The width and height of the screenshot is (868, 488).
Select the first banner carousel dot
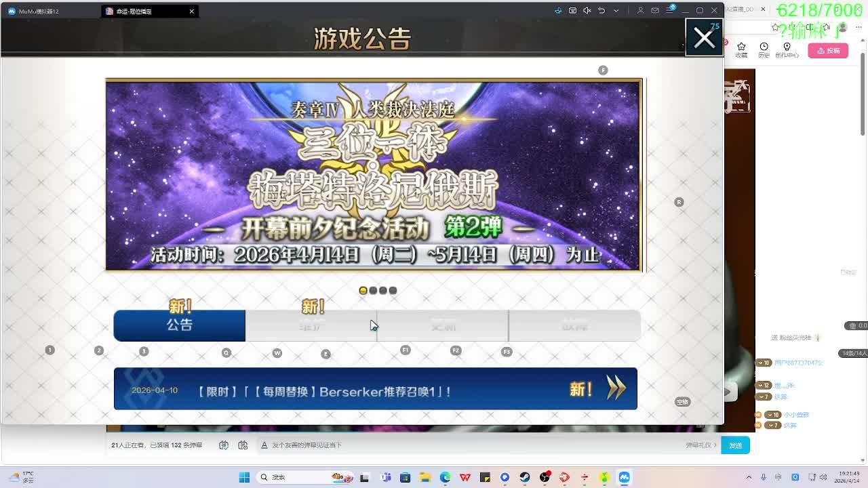[x=363, y=291]
